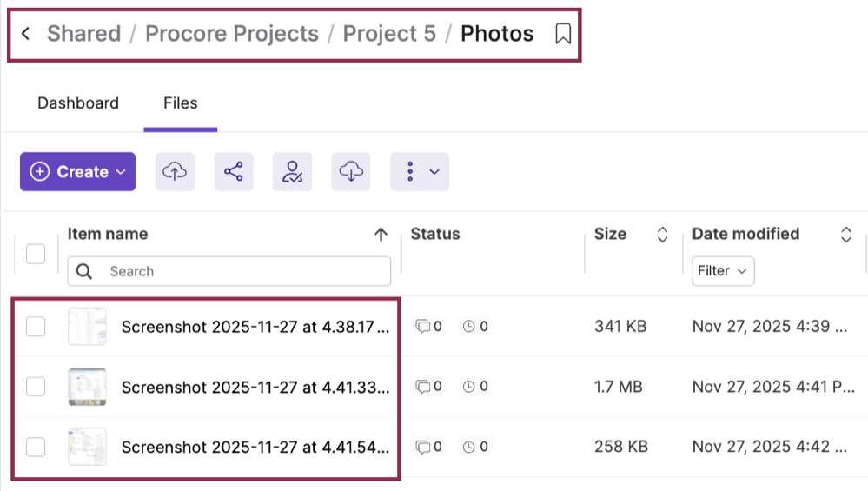Screen dimensions: 868x491
Task: Open the Create dropdown button
Action: pos(77,171)
